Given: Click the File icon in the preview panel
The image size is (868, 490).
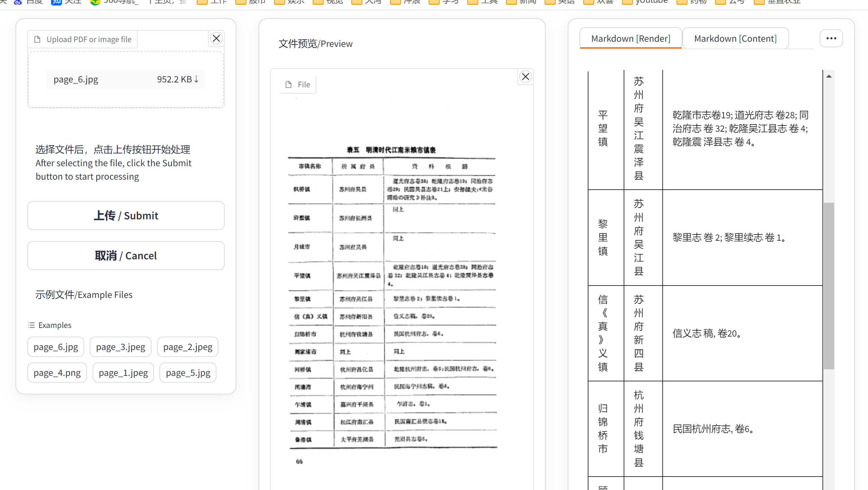Looking at the screenshot, I should point(289,84).
